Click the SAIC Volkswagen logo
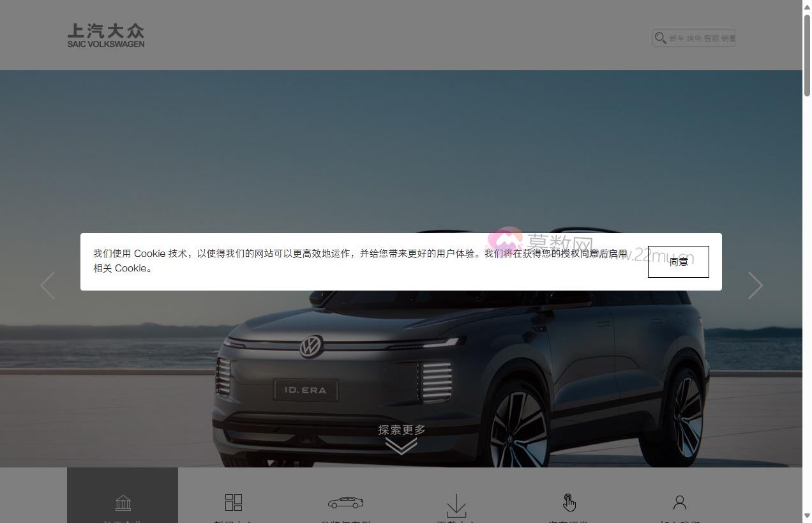The image size is (812, 523). [x=105, y=34]
